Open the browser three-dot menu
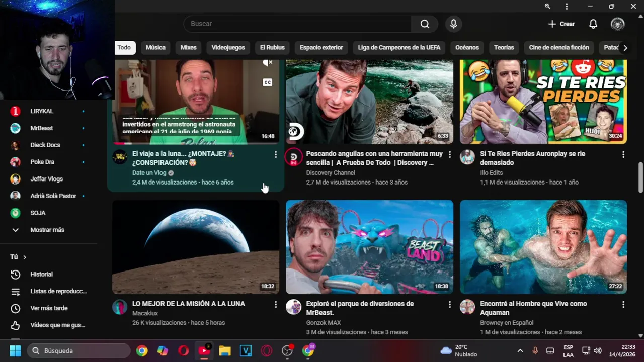The image size is (644, 362). [567, 6]
